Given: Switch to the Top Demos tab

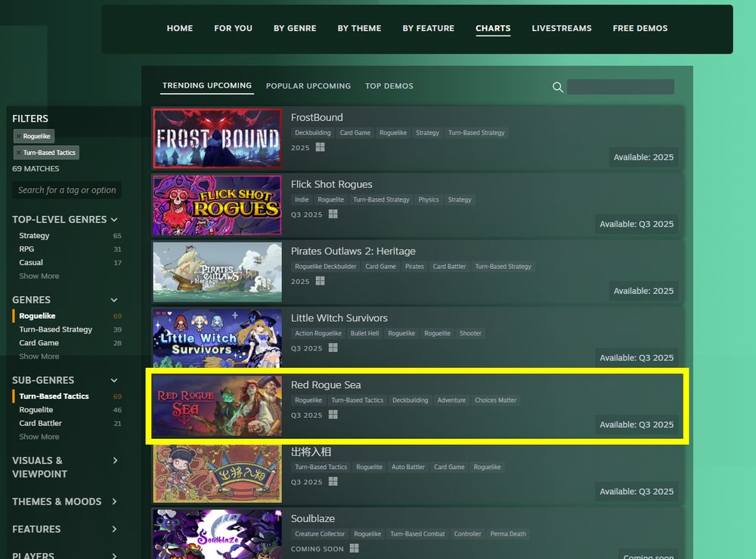Looking at the screenshot, I should click(x=389, y=86).
